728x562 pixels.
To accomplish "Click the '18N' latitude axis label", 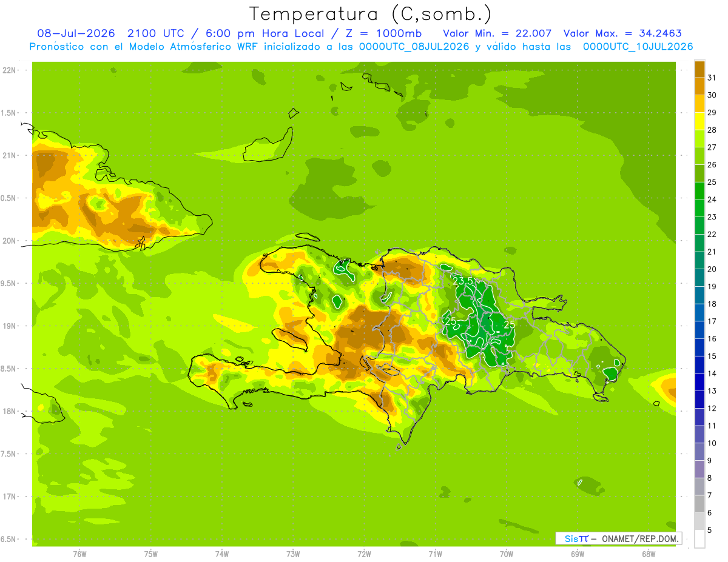I will tap(9, 411).
